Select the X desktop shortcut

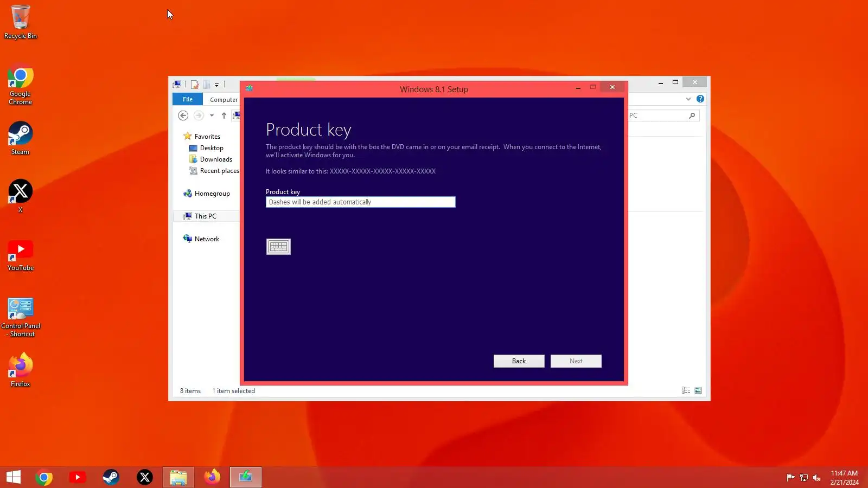[x=21, y=196]
